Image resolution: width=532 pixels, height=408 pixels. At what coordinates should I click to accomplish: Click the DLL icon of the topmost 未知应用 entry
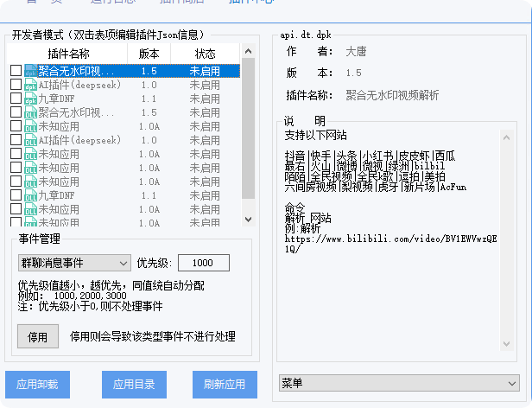30,126
